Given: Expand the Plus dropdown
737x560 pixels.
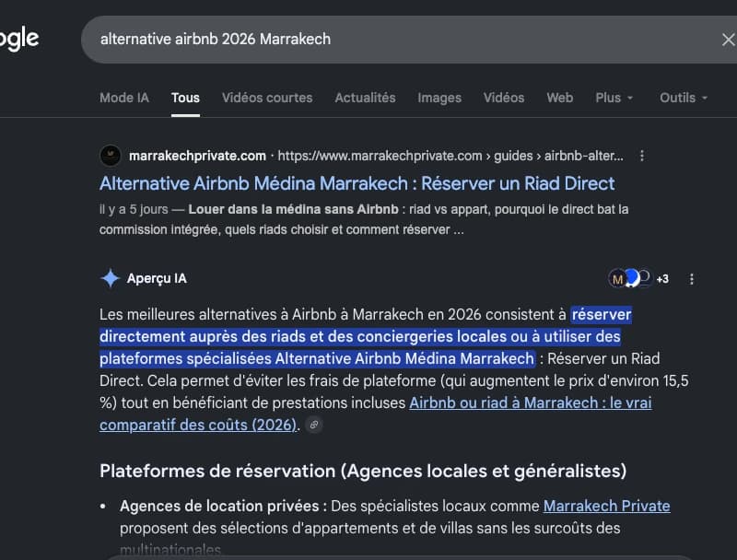Looking at the screenshot, I should point(614,98).
